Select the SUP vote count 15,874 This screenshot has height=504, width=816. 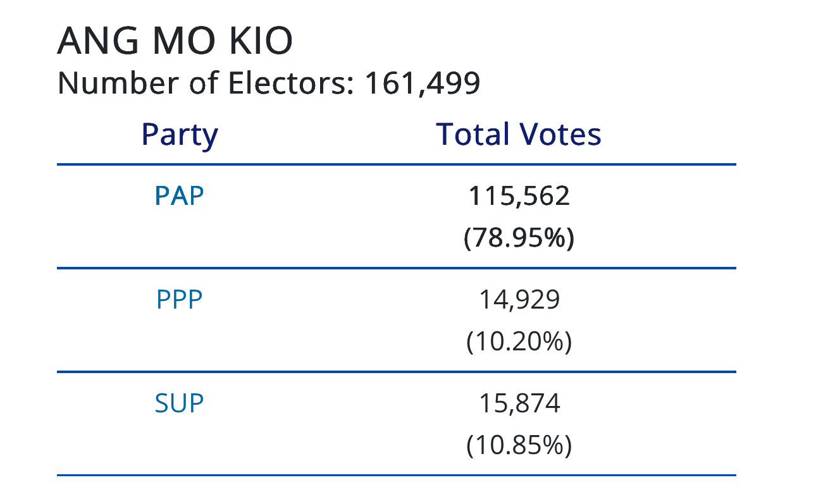[519, 403]
